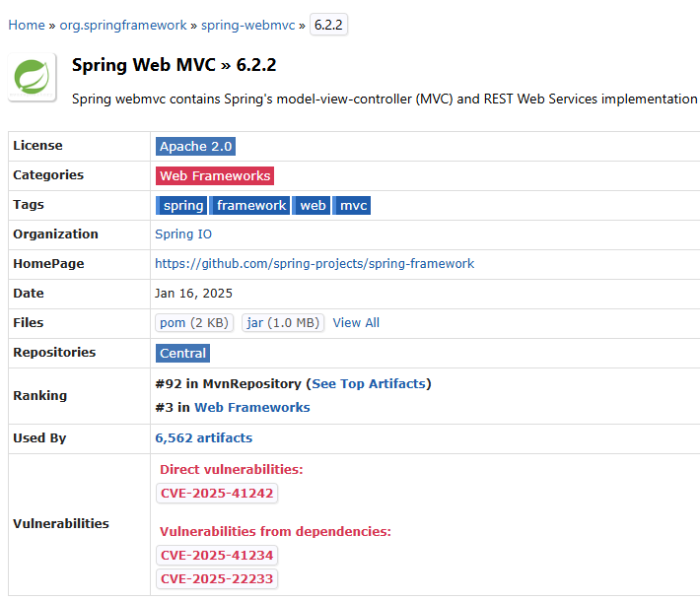The width and height of the screenshot is (700, 601).
Task: Click the Spring webmvc description sentence
Action: [385, 100]
